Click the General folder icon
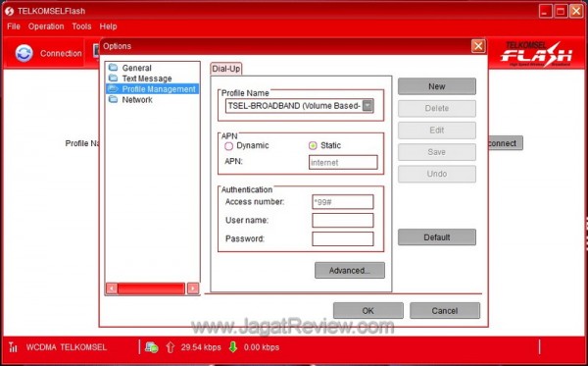The height and width of the screenshot is (366, 588). [x=113, y=68]
